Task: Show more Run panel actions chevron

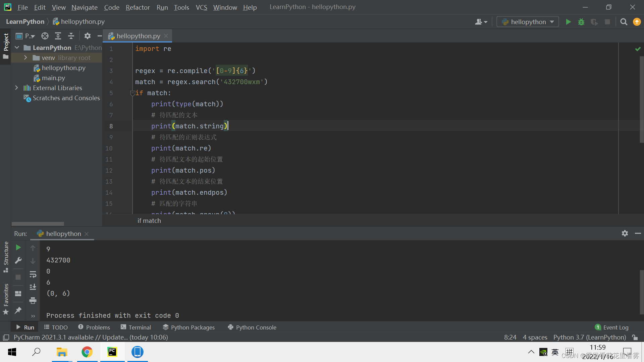Action: [33, 316]
